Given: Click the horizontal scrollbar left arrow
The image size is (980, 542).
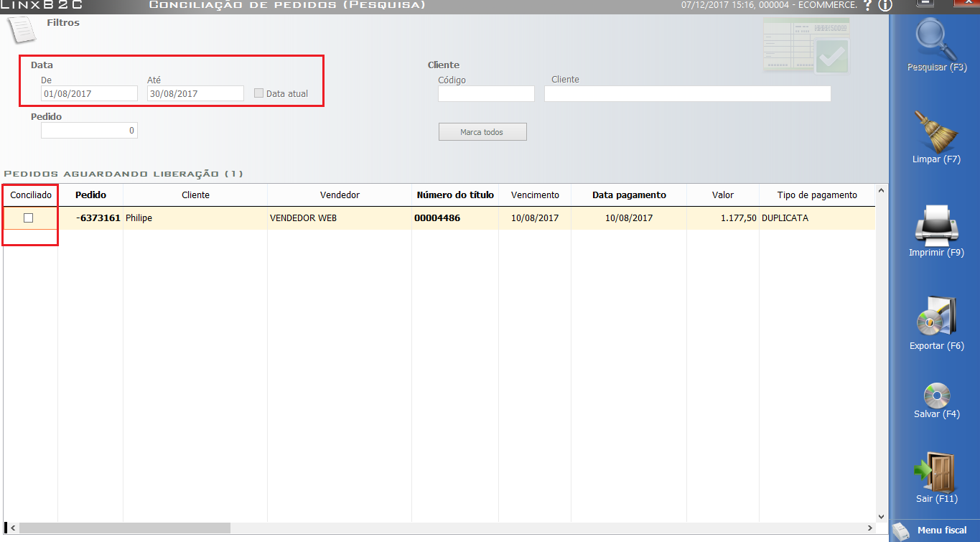Looking at the screenshot, I should (x=11, y=528).
